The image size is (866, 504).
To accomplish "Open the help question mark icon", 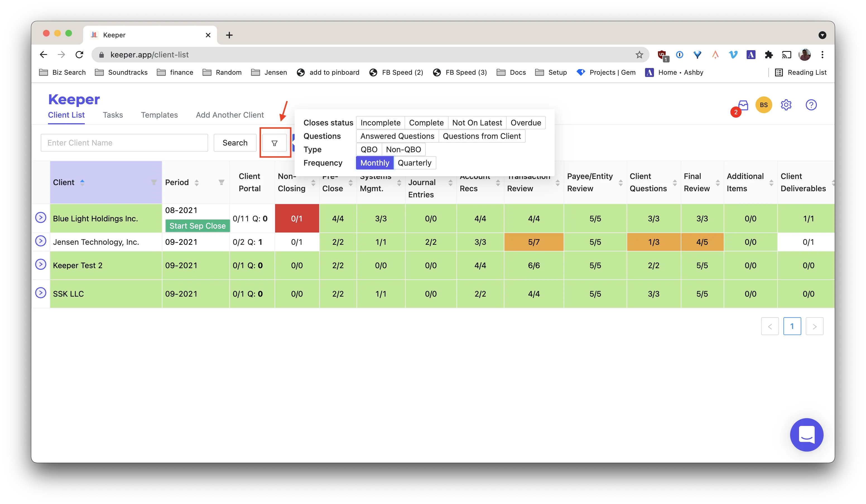I will (811, 105).
